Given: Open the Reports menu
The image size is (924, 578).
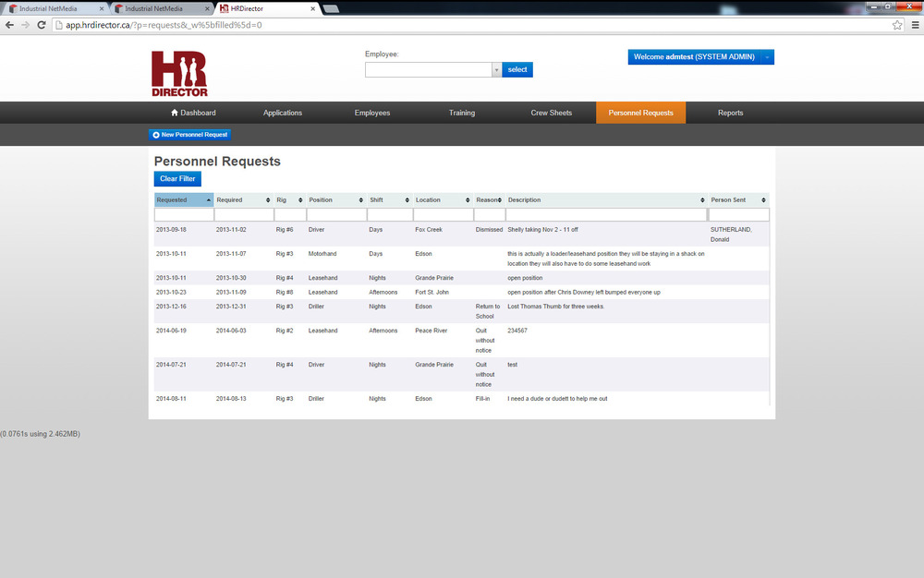Looking at the screenshot, I should (x=731, y=113).
